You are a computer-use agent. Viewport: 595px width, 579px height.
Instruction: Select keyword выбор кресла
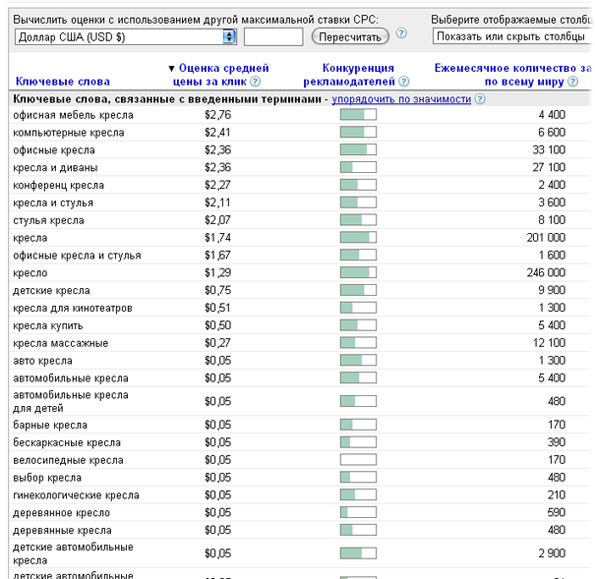[x=47, y=478]
